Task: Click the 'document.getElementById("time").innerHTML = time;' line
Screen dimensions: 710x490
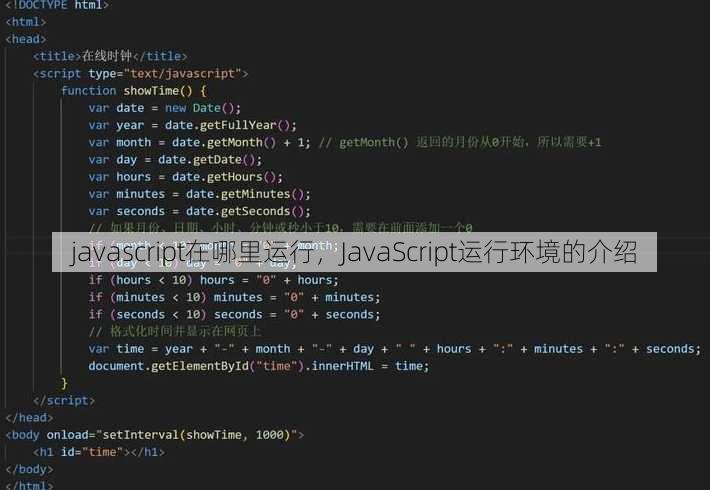Action: 259,366
